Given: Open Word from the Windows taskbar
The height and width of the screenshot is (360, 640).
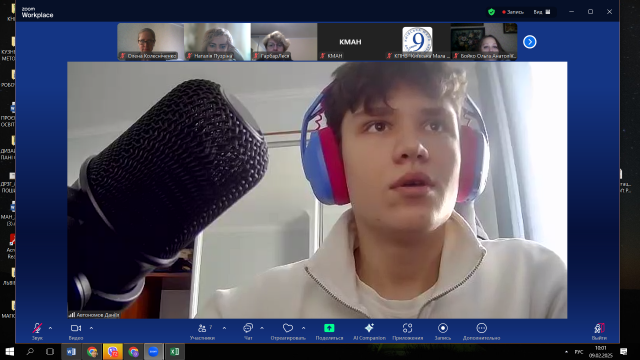Looking at the screenshot, I should pyautogui.click(x=71, y=351).
